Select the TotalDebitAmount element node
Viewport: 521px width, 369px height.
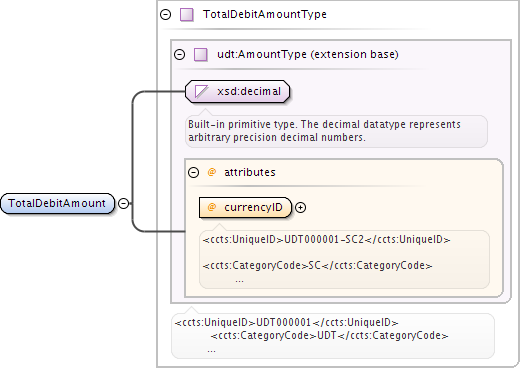coord(58,203)
